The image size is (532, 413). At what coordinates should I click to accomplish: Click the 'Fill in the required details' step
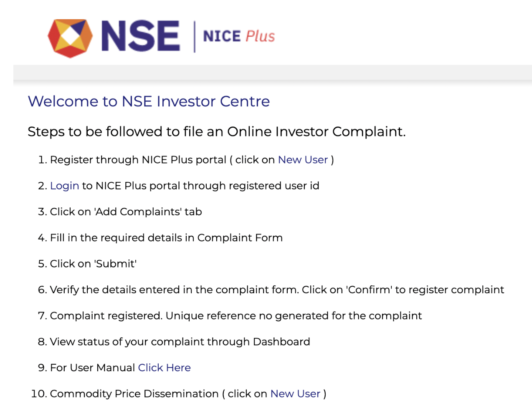point(166,238)
